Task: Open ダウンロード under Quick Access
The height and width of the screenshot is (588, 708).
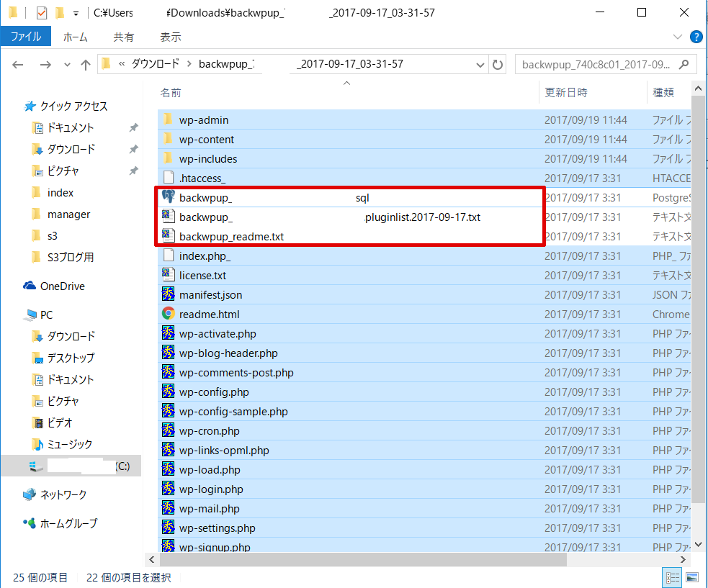Action: (x=71, y=149)
